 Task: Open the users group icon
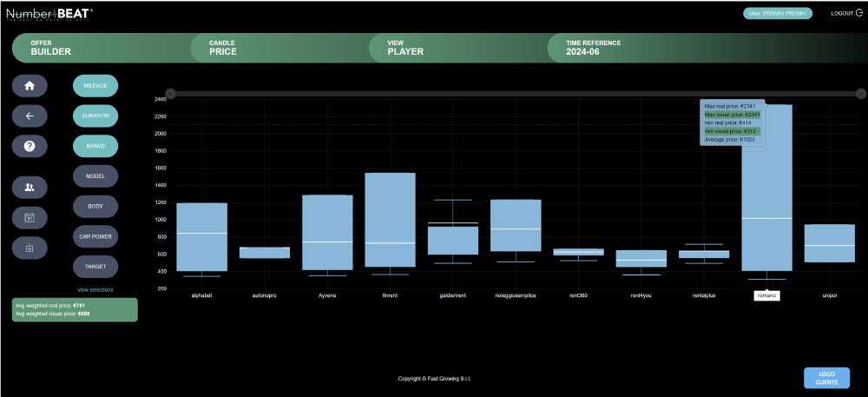pos(30,187)
